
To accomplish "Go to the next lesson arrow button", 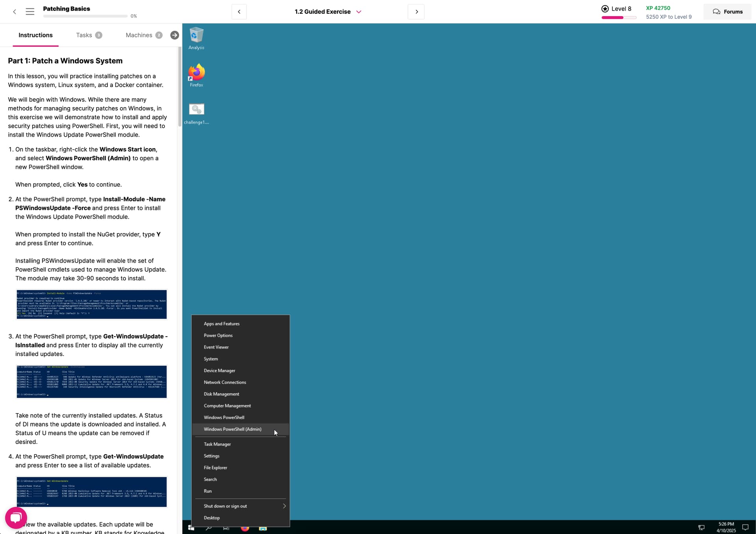I will click(x=416, y=12).
